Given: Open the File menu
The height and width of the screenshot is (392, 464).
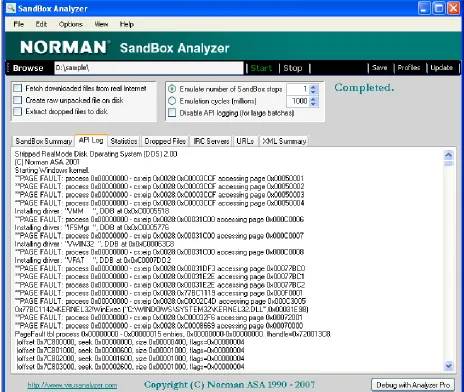Looking at the screenshot, I should click(x=18, y=24).
